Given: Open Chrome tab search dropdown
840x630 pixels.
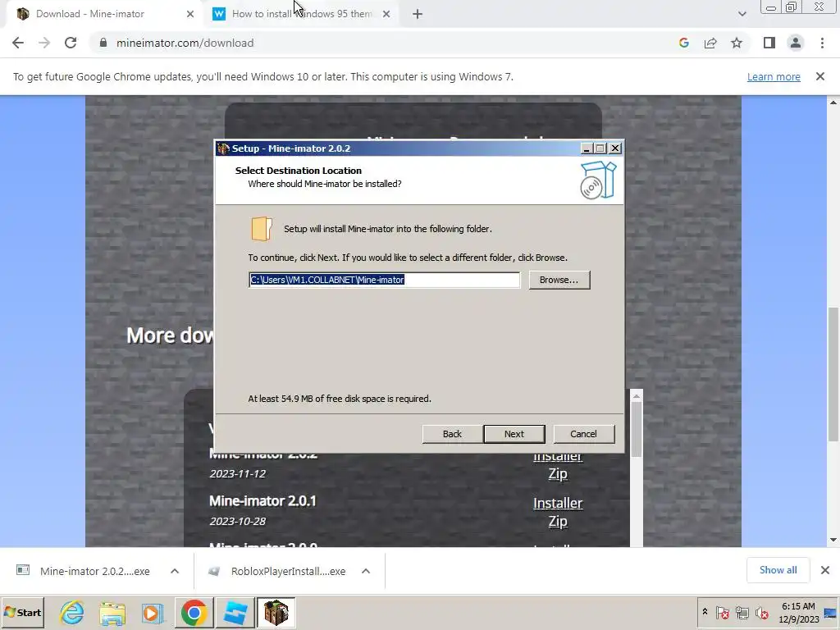Looking at the screenshot, I should tap(742, 14).
